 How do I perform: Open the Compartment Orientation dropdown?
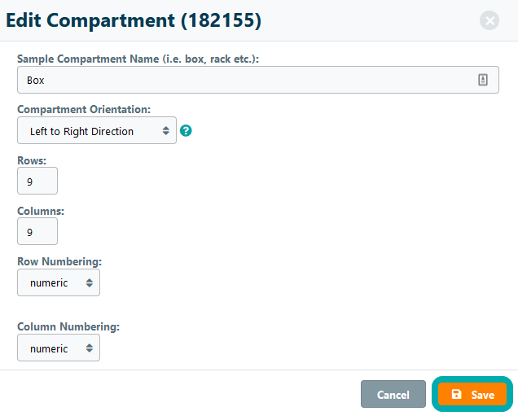coord(96,131)
